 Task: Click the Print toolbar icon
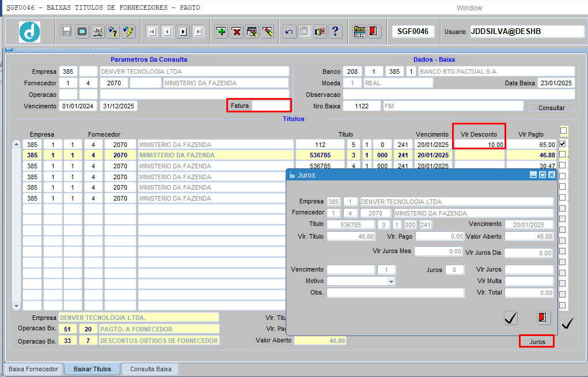98,32
